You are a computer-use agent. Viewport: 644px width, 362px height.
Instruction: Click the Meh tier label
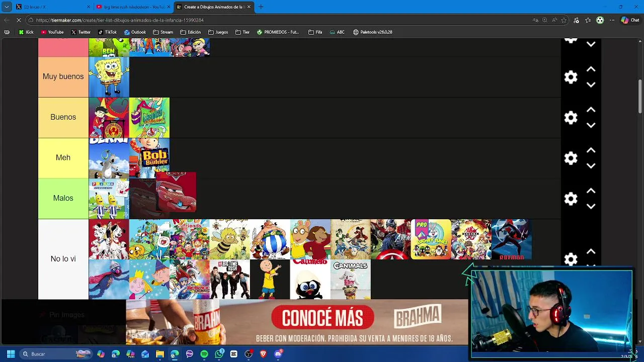click(x=63, y=158)
